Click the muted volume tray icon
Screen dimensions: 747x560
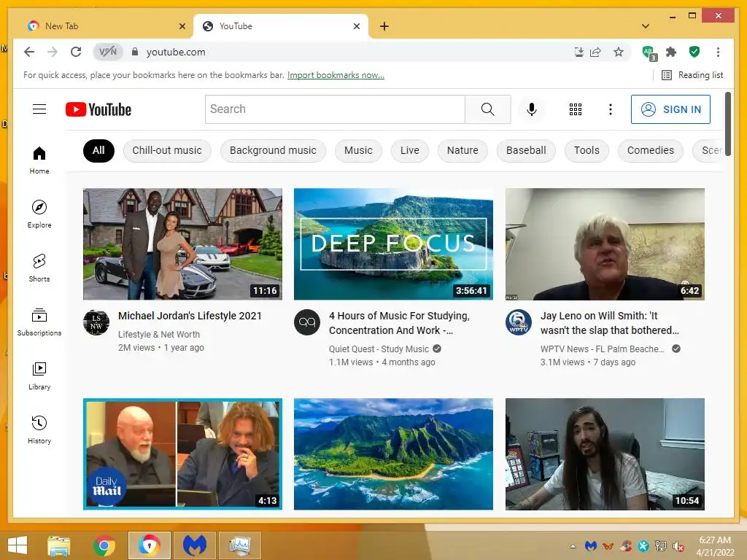tap(678, 546)
